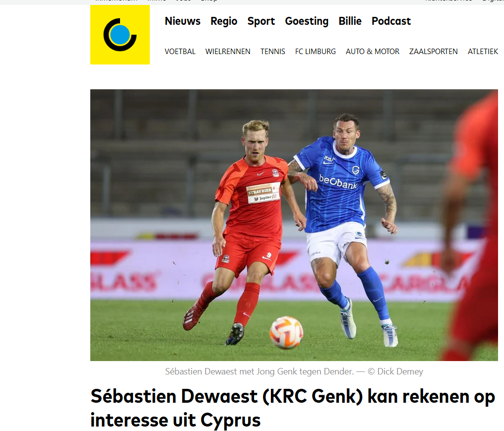
Task: Click the photo caption about Jong Genk
Action: coord(259,371)
